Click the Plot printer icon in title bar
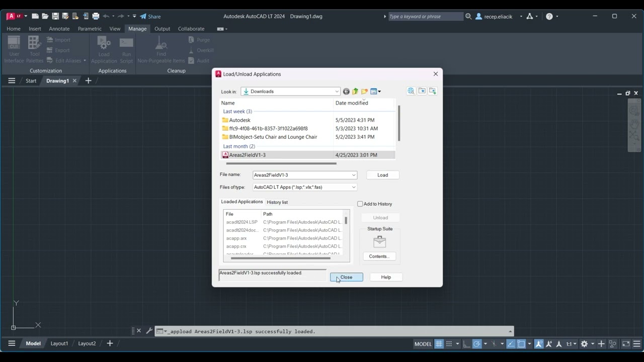This screenshot has width=644, height=362. [96, 16]
